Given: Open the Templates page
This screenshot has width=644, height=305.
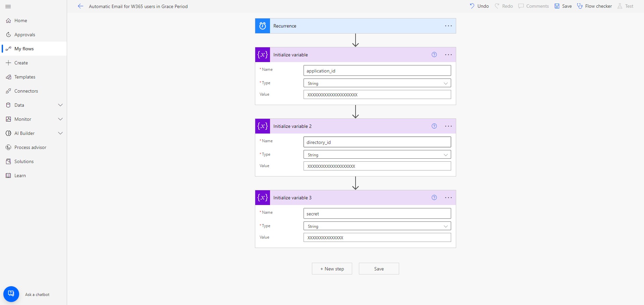Looking at the screenshot, I should tap(24, 77).
